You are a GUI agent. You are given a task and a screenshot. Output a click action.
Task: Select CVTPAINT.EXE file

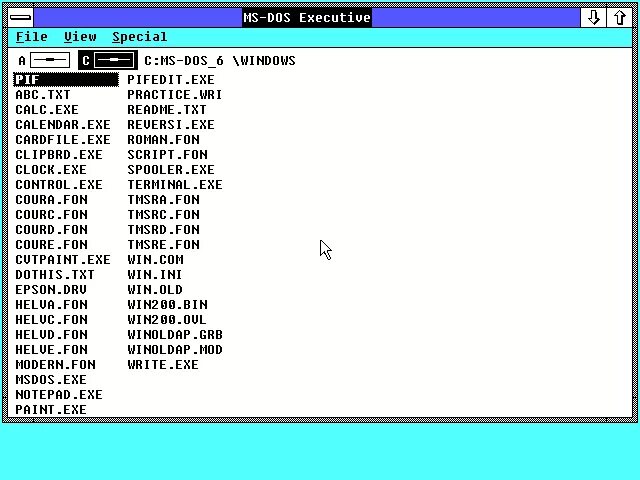63,260
